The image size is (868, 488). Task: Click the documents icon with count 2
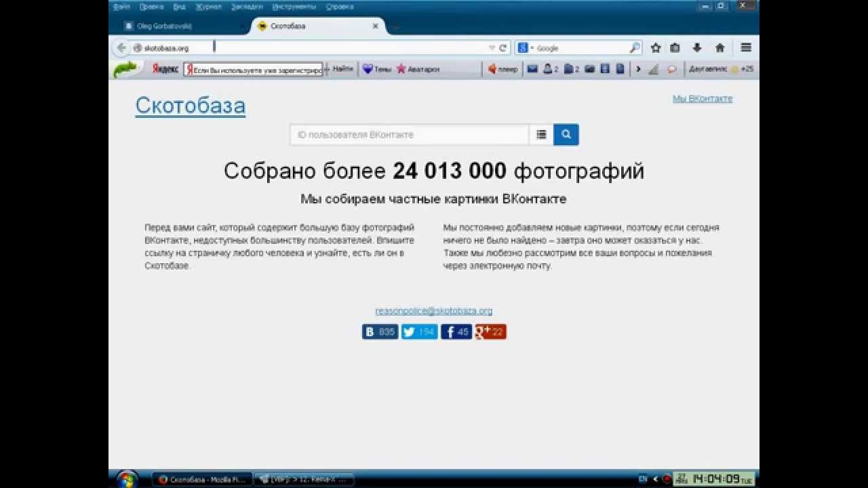(x=572, y=69)
